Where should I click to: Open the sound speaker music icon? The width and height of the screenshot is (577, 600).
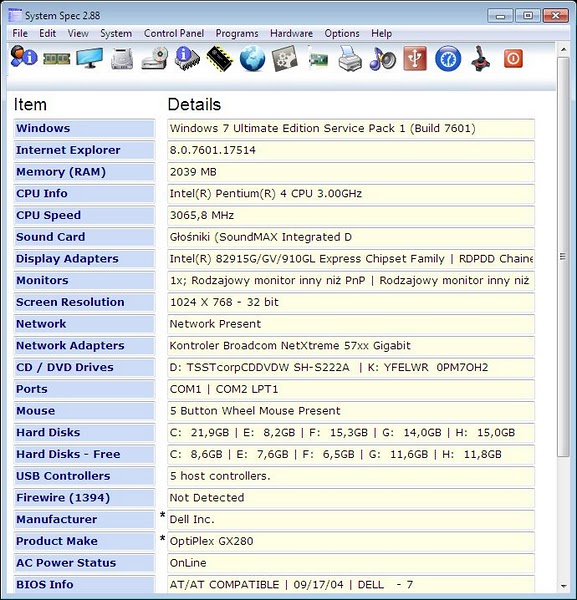383,58
